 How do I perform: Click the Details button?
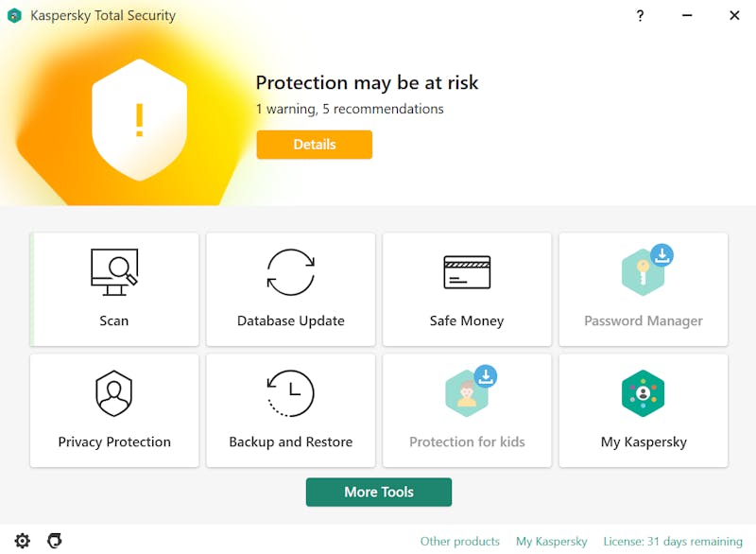[315, 144]
